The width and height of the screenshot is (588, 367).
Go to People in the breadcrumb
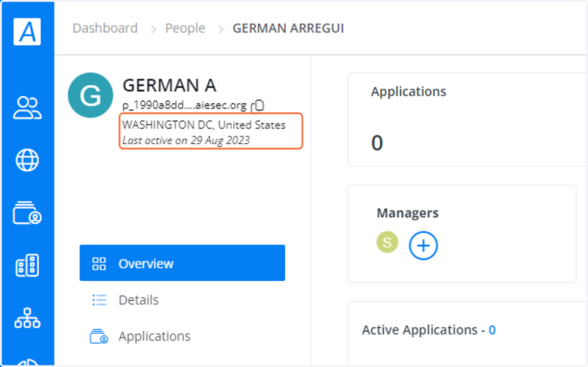click(185, 28)
